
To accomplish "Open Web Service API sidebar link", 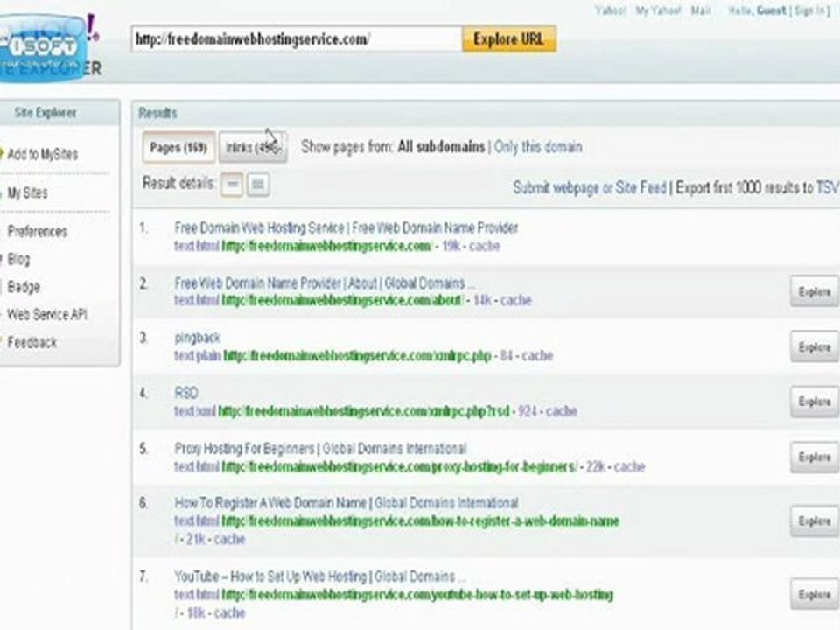I will pos(47,314).
